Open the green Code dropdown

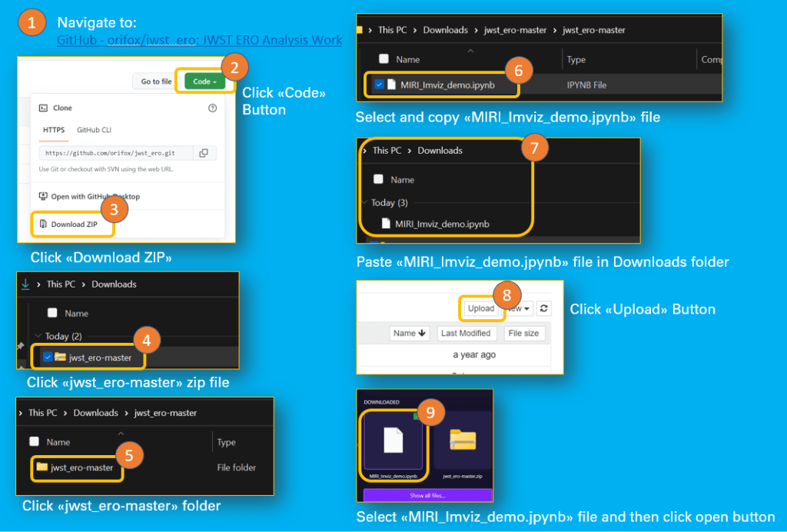[204, 81]
